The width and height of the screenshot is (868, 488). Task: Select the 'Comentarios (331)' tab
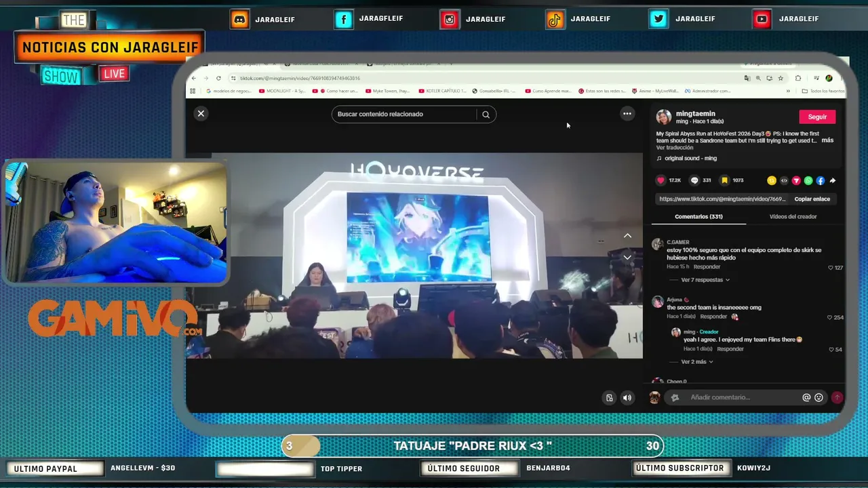[x=698, y=217]
